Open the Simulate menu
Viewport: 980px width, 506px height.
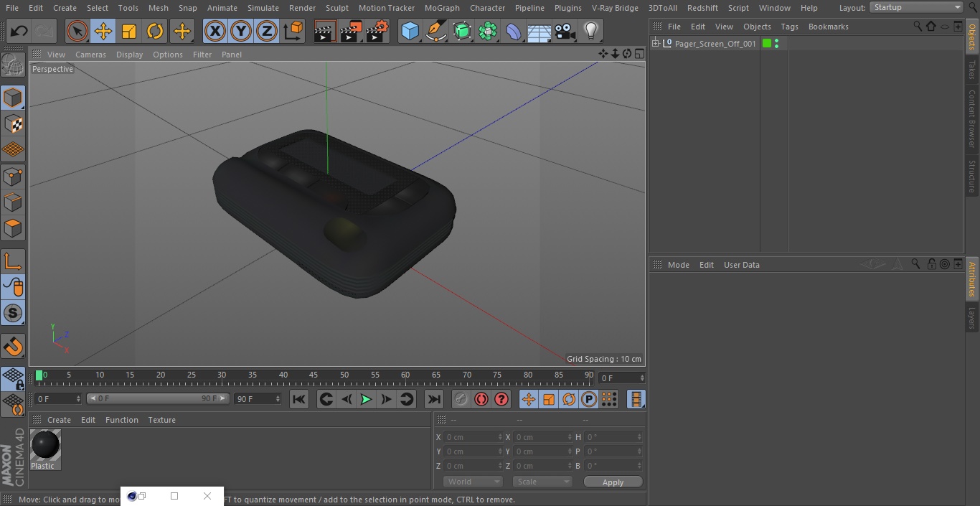coord(263,8)
